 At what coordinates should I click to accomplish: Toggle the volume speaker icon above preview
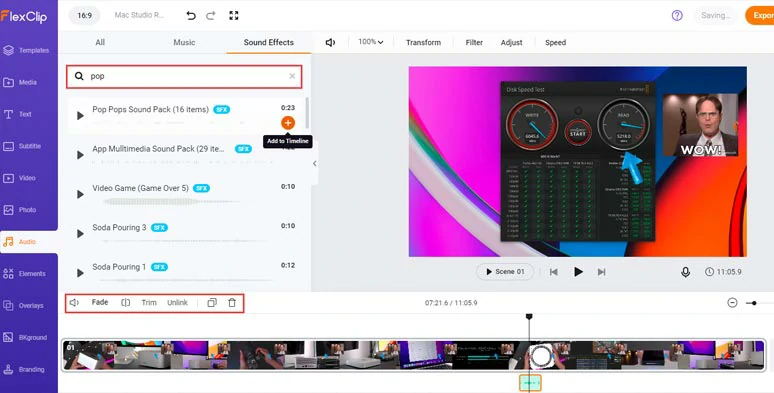coord(330,42)
